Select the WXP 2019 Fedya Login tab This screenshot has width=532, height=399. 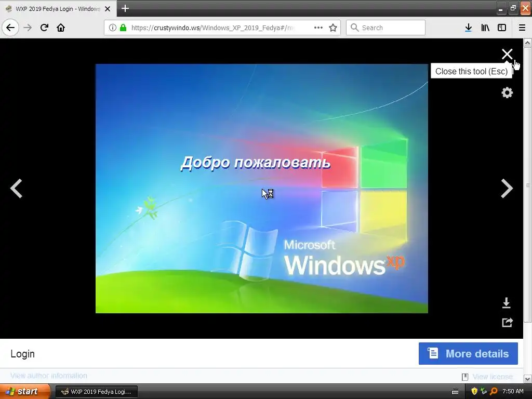click(x=58, y=9)
